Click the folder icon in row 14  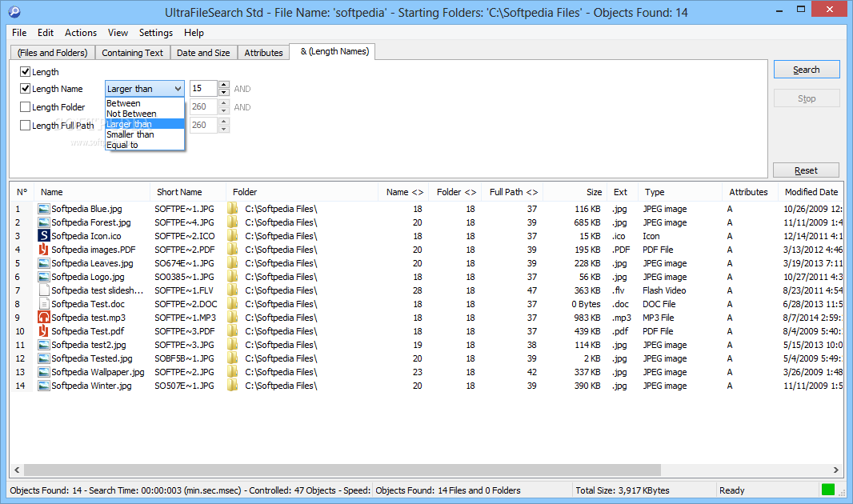click(233, 386)
